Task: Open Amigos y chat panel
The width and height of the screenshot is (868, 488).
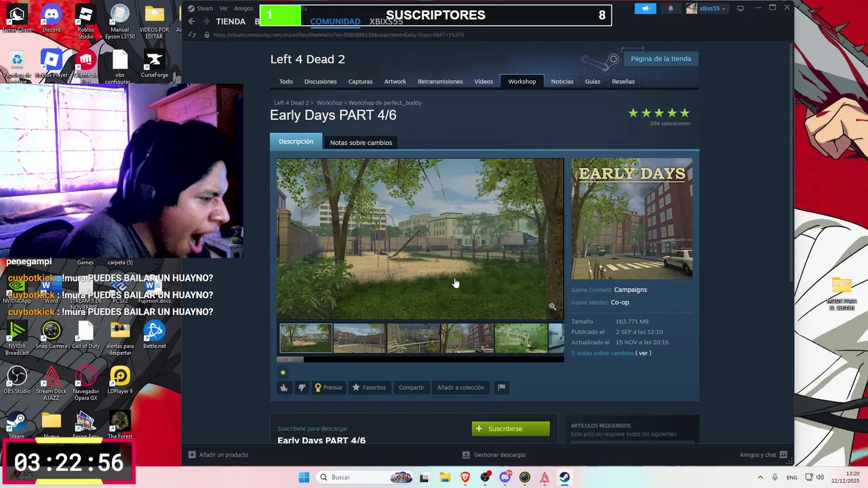Action: (763, 455)
